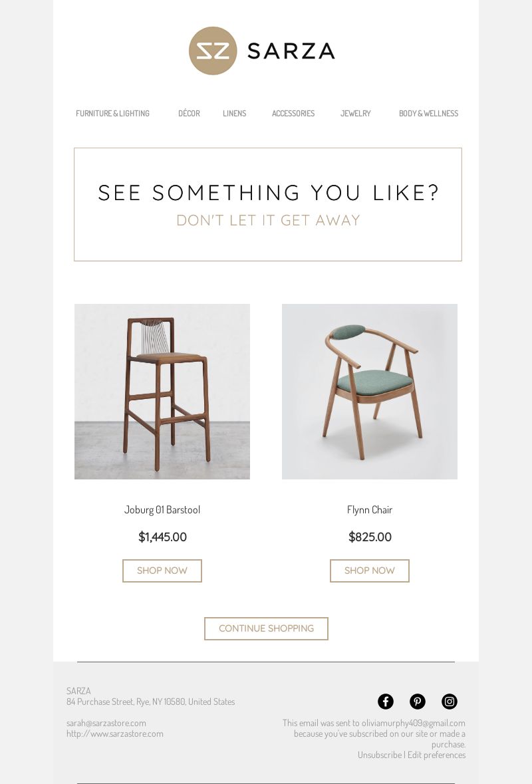Screen dimensions: 532x784
Task: Select Body & Wellness navigation link
Action: click(428, 114)
